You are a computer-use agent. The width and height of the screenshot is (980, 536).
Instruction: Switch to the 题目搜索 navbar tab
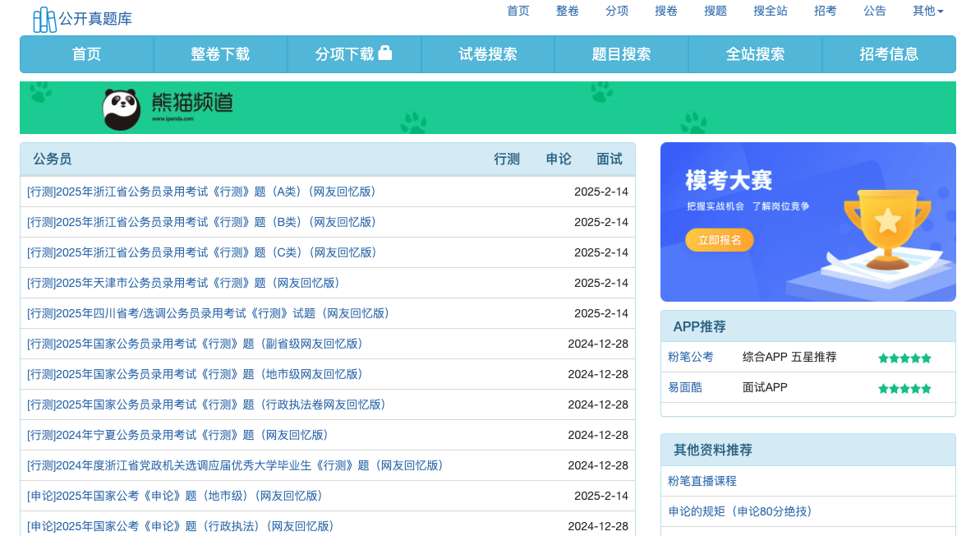pyautogui.click(x=621, y=54)
